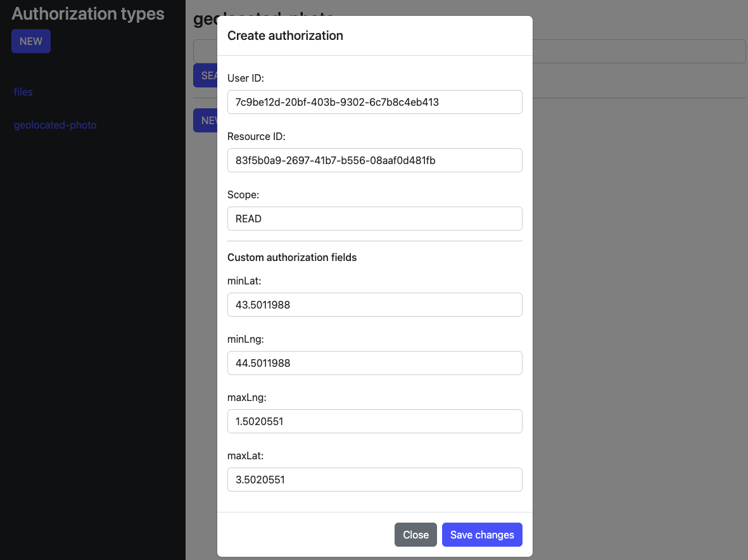Click the 'minLat:' label
The height and width of the screenshot is (560, 748).
pos(244,281)
